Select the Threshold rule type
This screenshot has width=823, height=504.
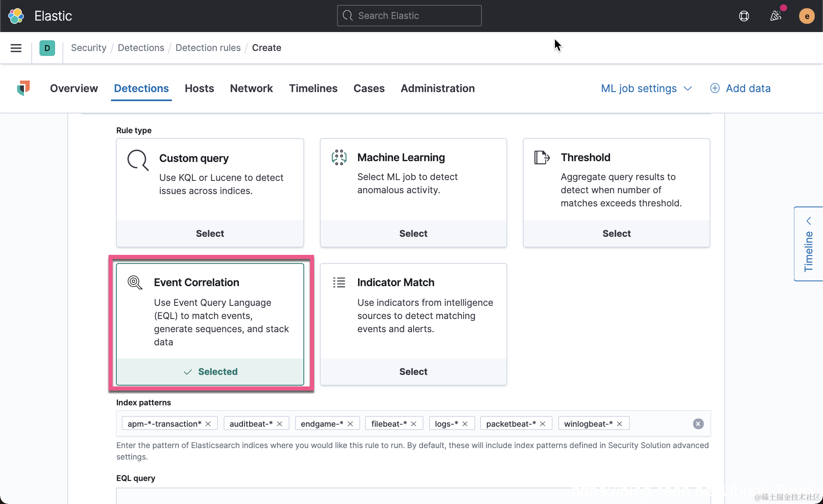pos(616,234)
